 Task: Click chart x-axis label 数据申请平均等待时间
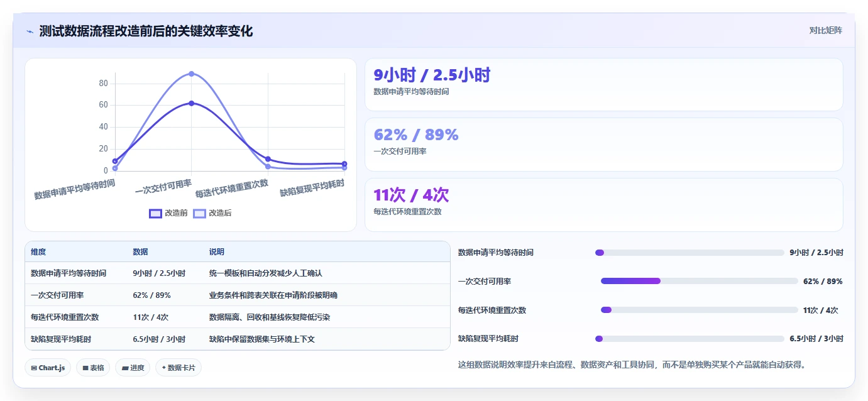[x=75, y=189]
